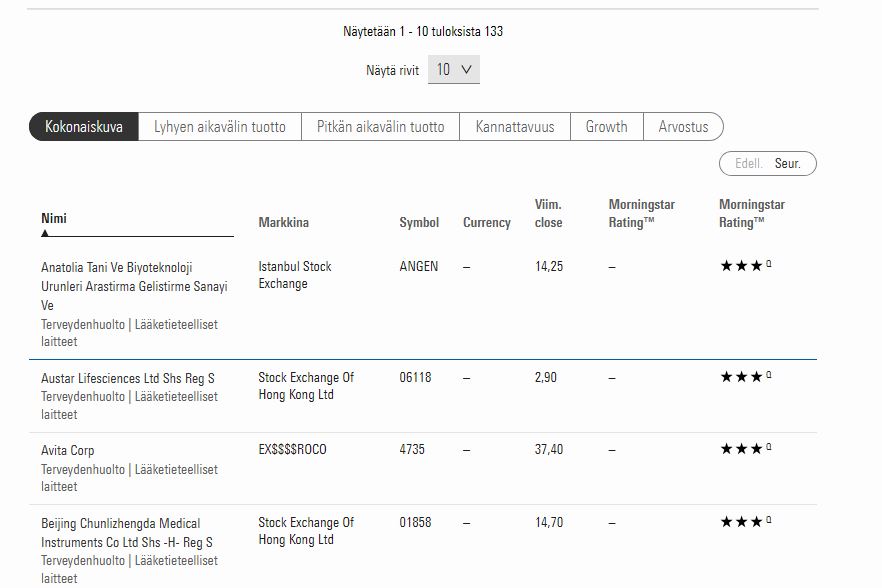Viewport: 882px width, 588px height.
Task: Click the 14,70 last close value
Action: (548, 522)
